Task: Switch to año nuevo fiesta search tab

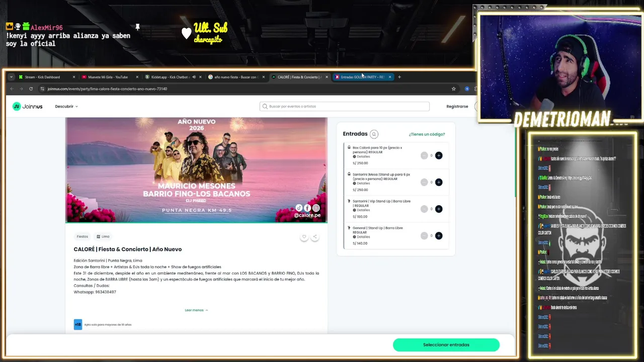Action: click(x=235, y=77)
